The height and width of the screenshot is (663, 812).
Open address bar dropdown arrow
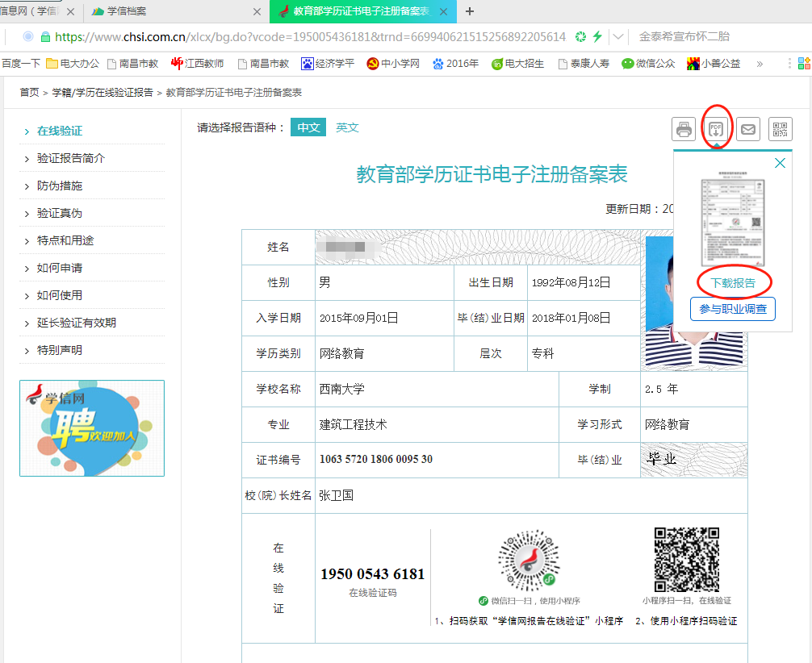coord(618,37)
